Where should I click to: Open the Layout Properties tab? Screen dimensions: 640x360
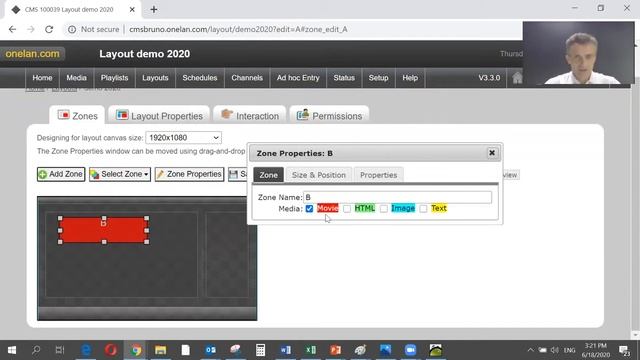(x=159, y=116)
